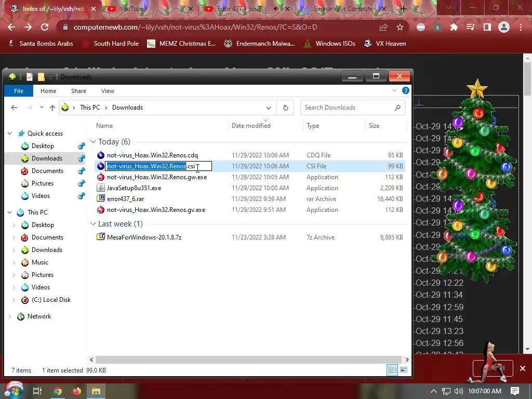Open recent locations dropdown arrow
Screen dimensions: 532x399
tap(42, 108)
